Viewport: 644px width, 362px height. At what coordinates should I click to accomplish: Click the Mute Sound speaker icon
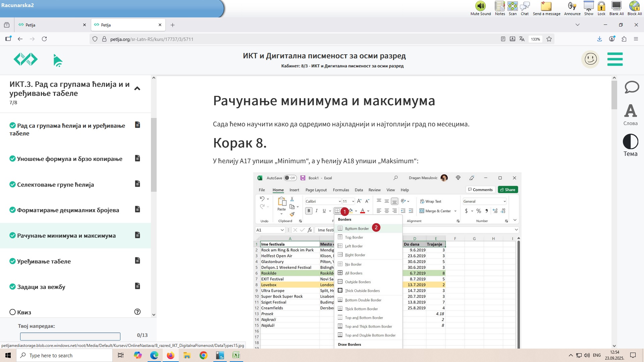(x=480, y=6)
